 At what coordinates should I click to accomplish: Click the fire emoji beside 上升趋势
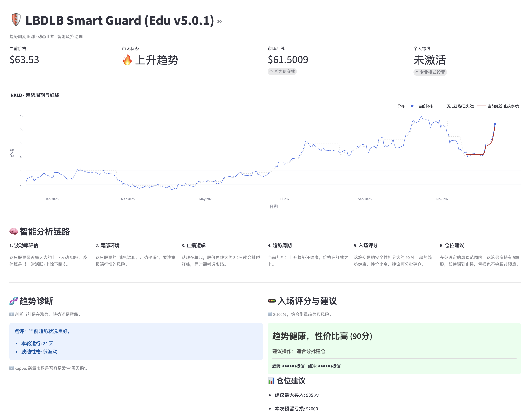(127, 60)
